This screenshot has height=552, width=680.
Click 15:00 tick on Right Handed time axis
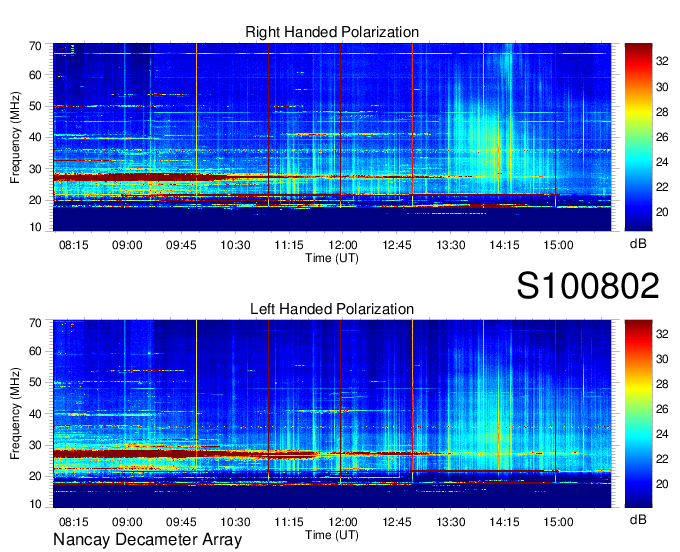558,245
